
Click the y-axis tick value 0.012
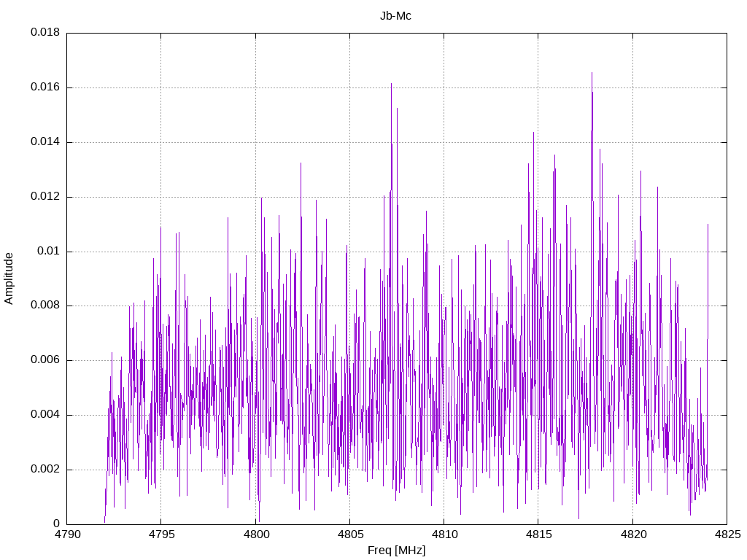[45, 196]
